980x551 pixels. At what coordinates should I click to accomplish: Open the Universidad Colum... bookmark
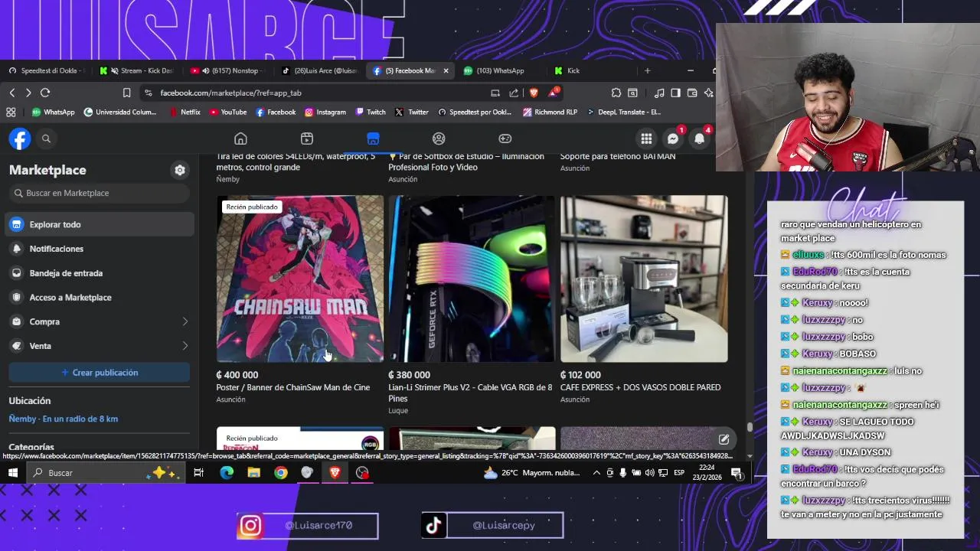[x=120, y=112]
